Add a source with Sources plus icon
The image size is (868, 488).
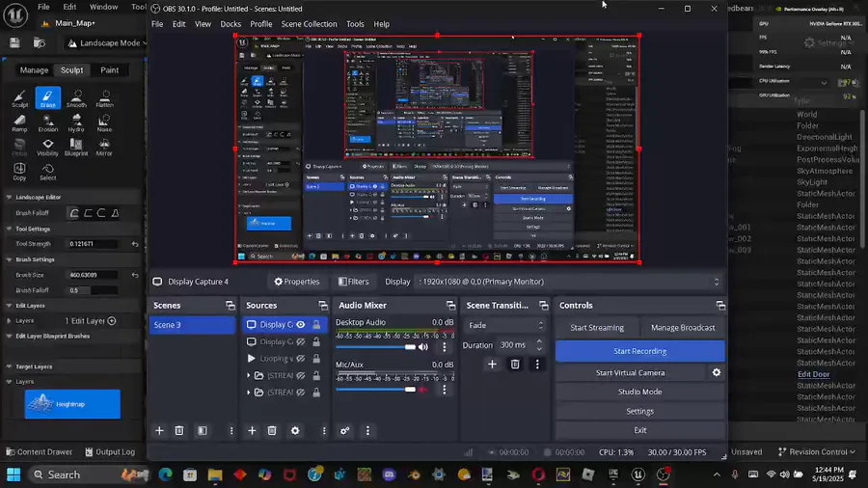(x=252, y=430)
